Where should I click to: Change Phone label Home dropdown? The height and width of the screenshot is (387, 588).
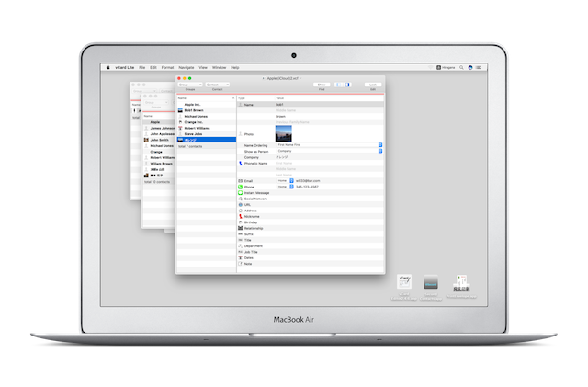[x=285, y=187]
